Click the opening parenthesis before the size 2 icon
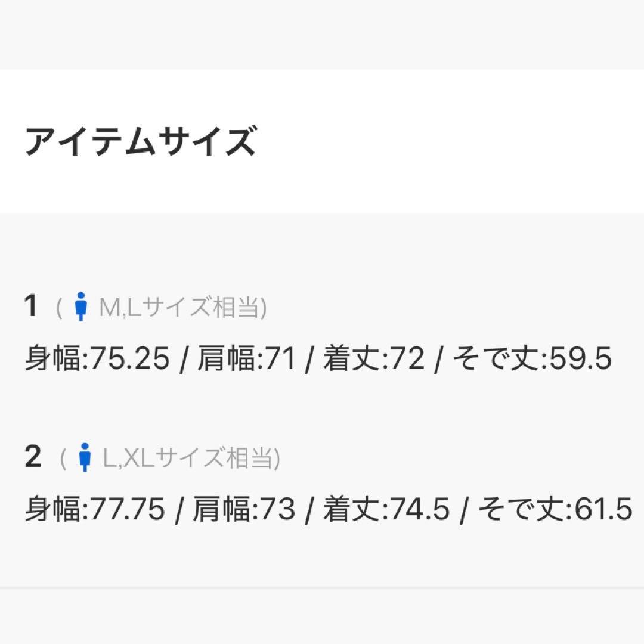Viewport: 644px width, 644px height. [x=64, y=458]
